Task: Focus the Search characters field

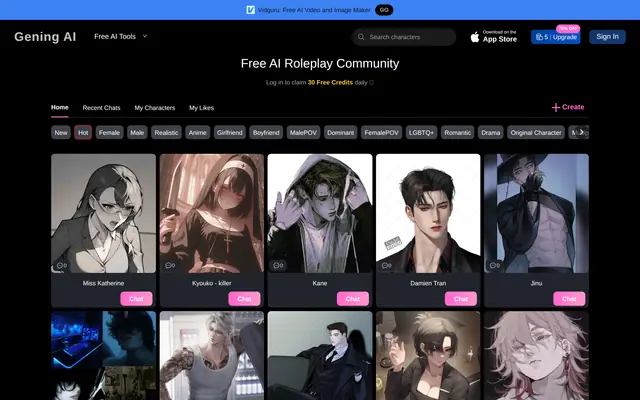Action: [x=404, y=37]
